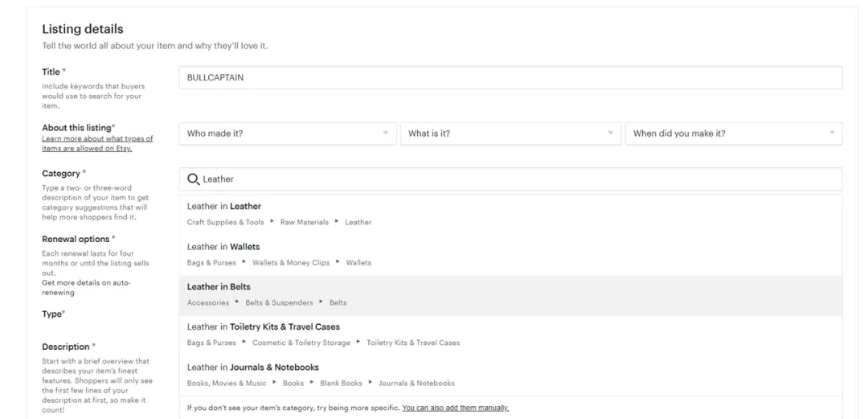Click the 'Get more details on auto-renewing' text

[86, 288]
